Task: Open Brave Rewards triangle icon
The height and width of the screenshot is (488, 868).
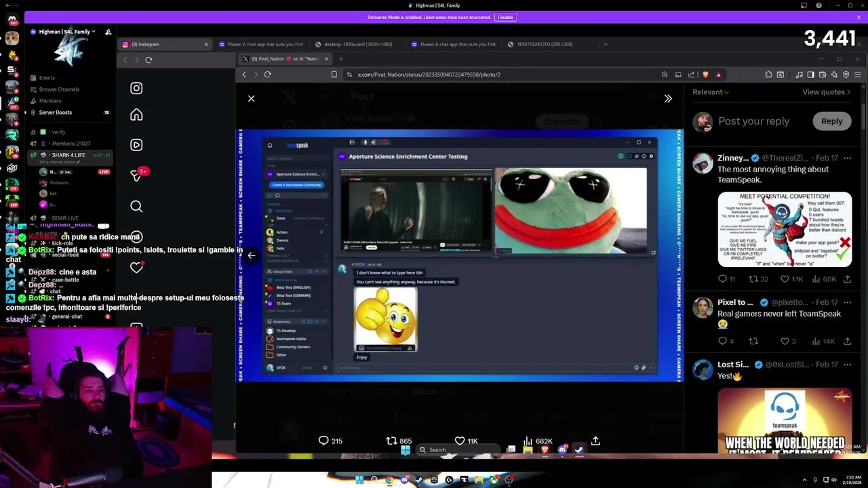Action: pos(718,75)
